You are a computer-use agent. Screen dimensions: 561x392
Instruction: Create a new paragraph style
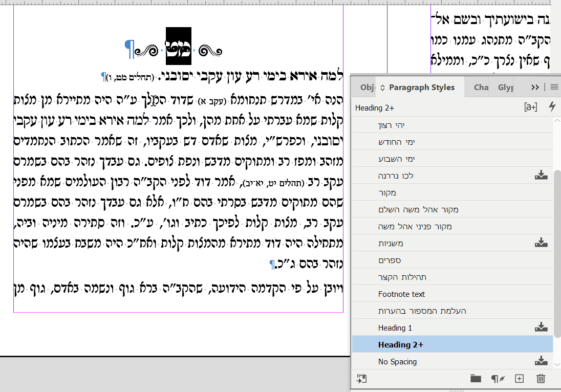(519, 379)
